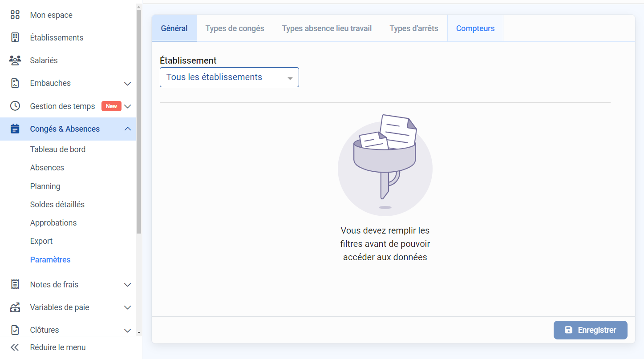Click the Variables de paie money icon
Image resolution: width=644 pixels, height=359 pixels.
click(15, 307)
